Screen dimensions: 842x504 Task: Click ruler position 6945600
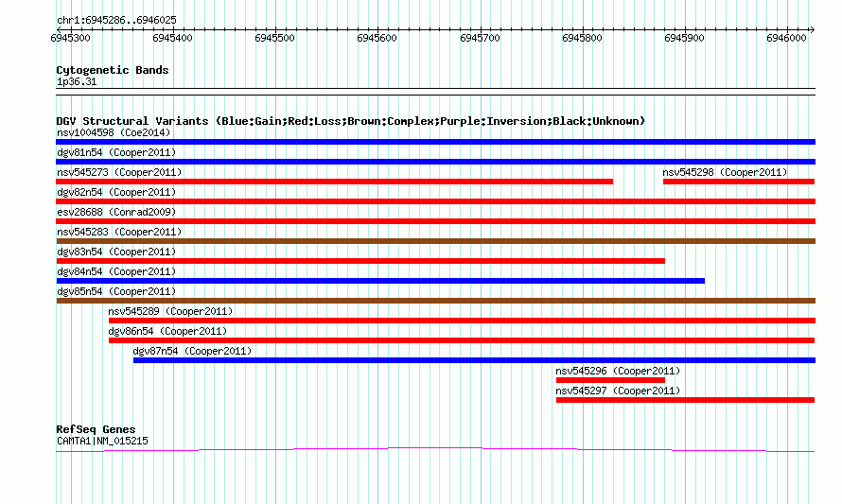click(x=377, y=38)
